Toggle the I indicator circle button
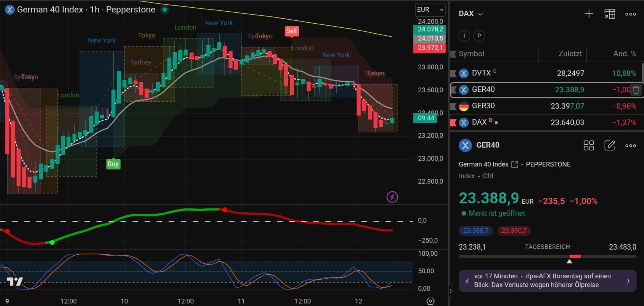This screenshot has width=644, height=306. tap(464, 36)
